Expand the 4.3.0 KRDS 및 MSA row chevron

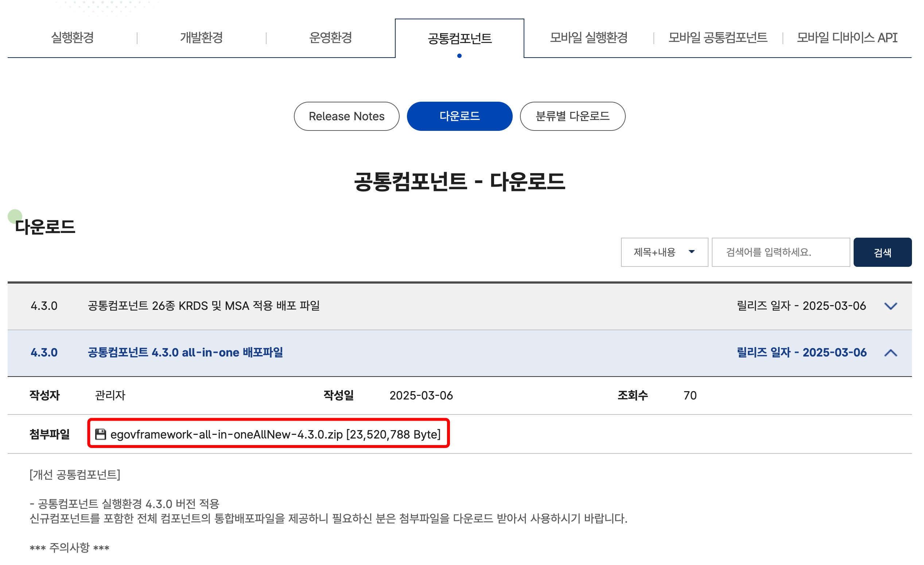click(x=890, y=305)
